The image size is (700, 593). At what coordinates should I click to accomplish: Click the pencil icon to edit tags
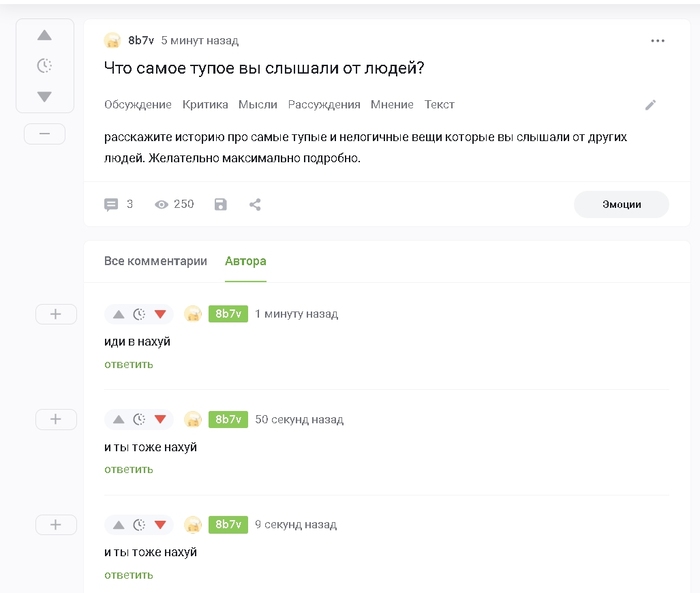click(x=650, y=105)
